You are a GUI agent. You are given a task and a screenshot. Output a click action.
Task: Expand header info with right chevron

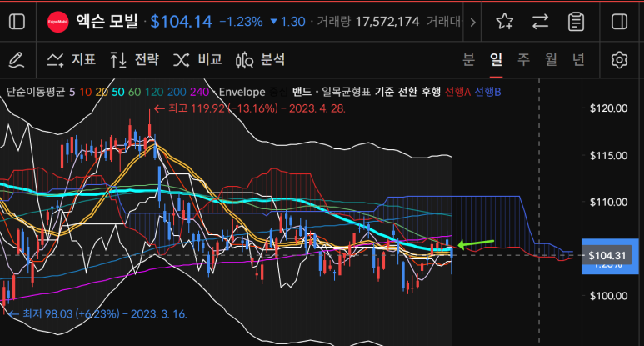(472, 22)
